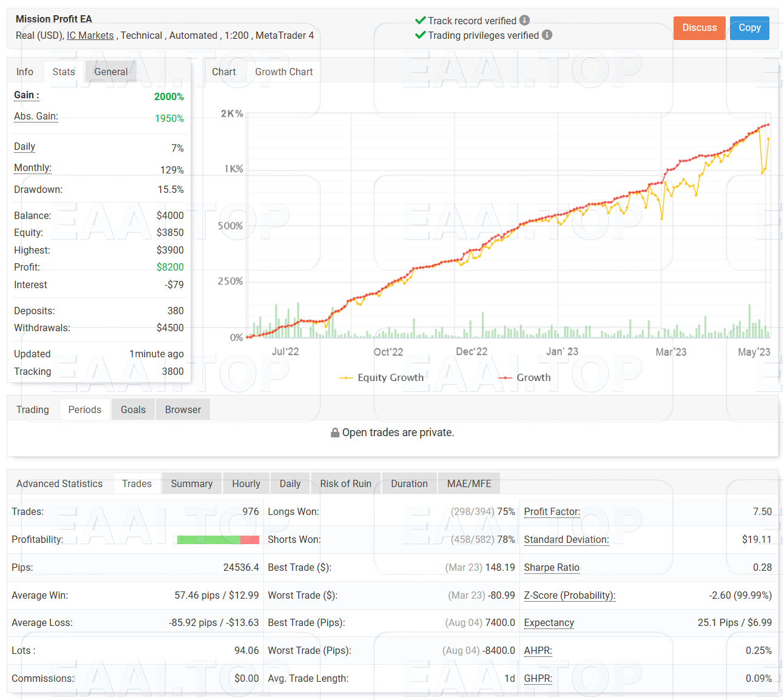Select the MAE/MFE tab
This screenshot has height=700, width=784.
[x=469, y=484]
